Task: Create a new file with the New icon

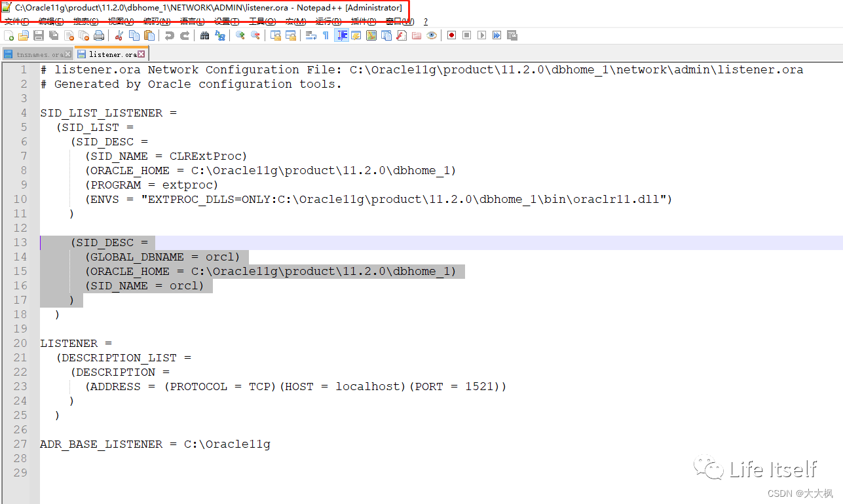Action: pyautogui.click(x=9, y=35)
